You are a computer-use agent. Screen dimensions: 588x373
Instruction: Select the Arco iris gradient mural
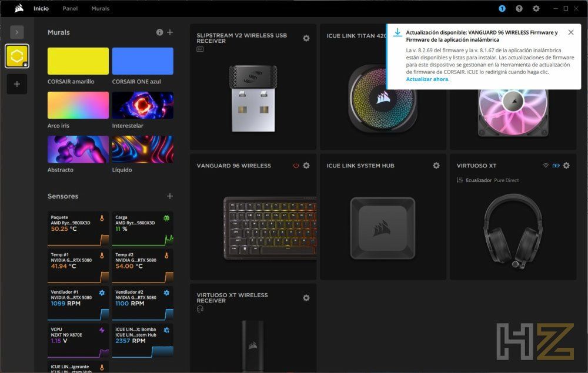[78, 105]
